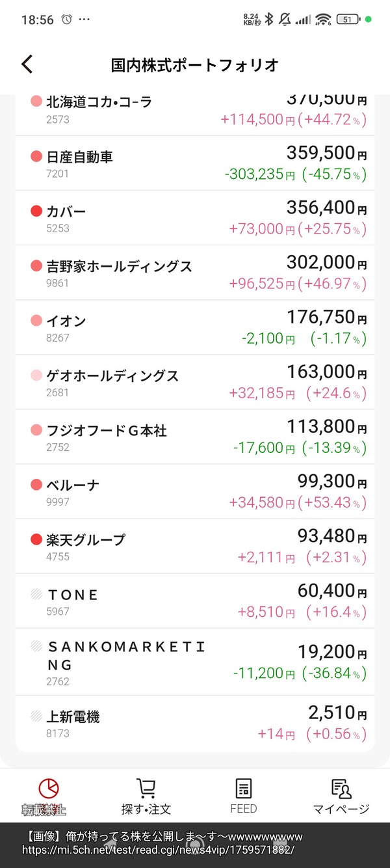The width and height of the screenshot is (390, 868).
Task: Tap the red dot beside 楽天グループ
Action: (x=36, y=539)
